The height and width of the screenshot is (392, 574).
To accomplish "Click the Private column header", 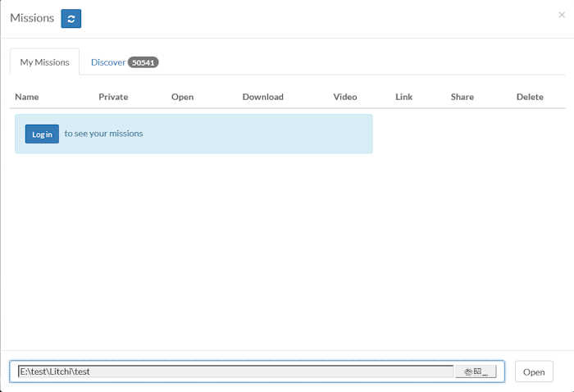I will pyautogui.click(x=113, y=97).
